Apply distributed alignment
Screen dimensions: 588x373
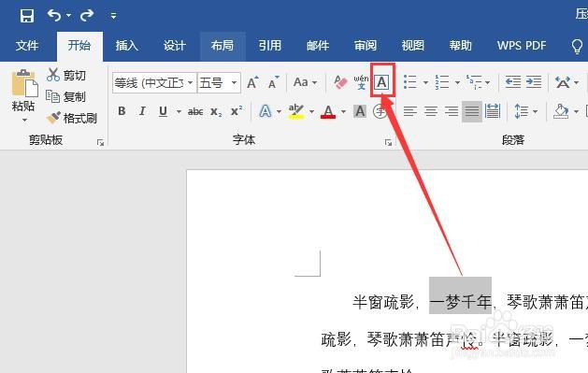[x=493, y=111]
